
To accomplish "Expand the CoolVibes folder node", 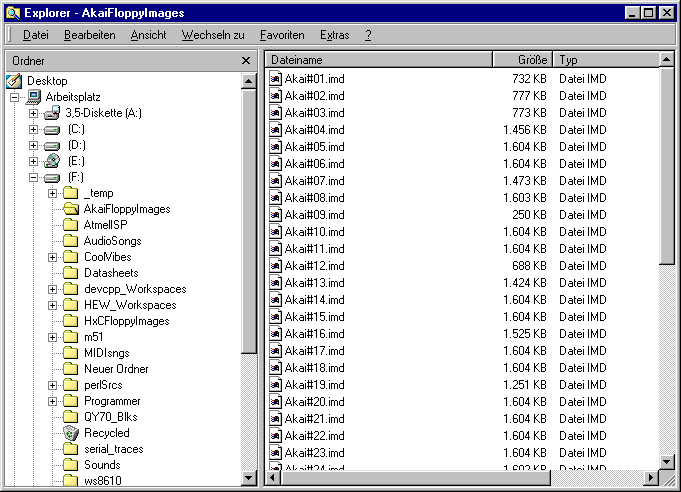I will [x=53, y=258].
